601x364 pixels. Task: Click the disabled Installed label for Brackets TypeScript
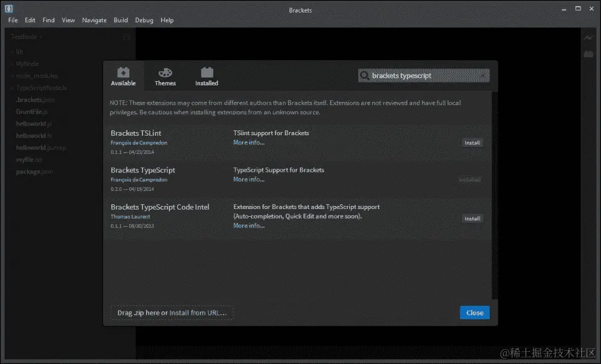pos(470,180)
